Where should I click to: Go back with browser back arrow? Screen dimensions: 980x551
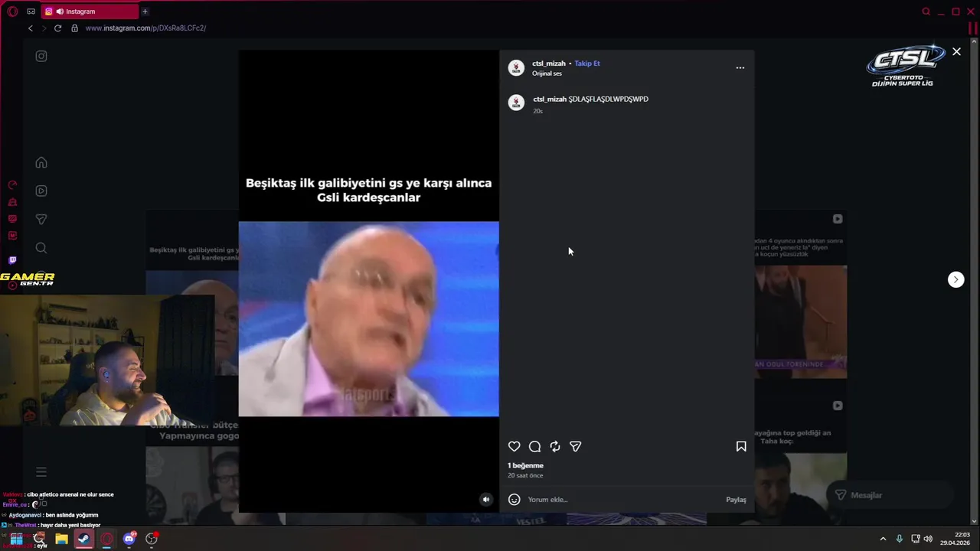point(31,28)
